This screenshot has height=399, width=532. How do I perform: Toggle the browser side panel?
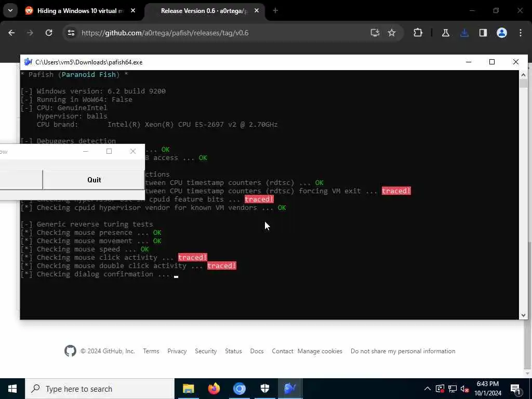pyautogui.click(x=483, y=33)
